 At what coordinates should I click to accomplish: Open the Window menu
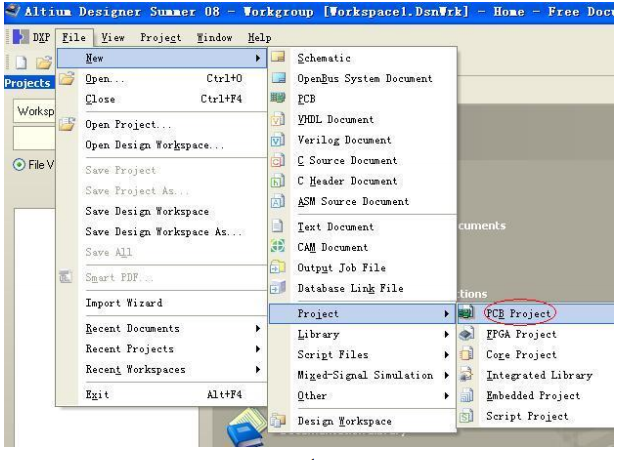pos(214,37)
